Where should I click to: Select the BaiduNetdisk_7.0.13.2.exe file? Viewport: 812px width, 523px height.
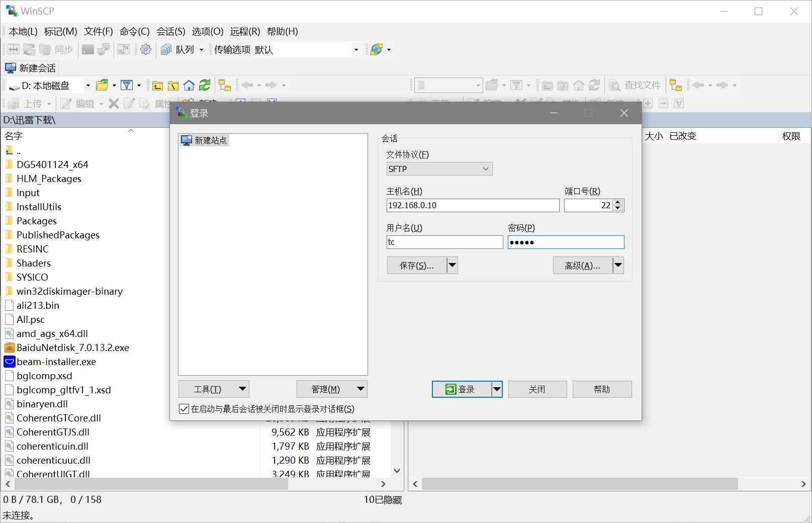pos(72,347)
